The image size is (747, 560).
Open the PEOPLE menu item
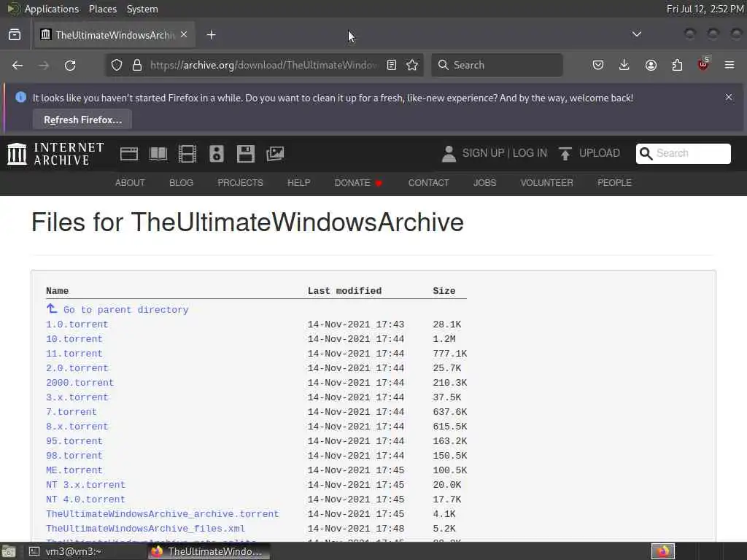pos(614,183)
